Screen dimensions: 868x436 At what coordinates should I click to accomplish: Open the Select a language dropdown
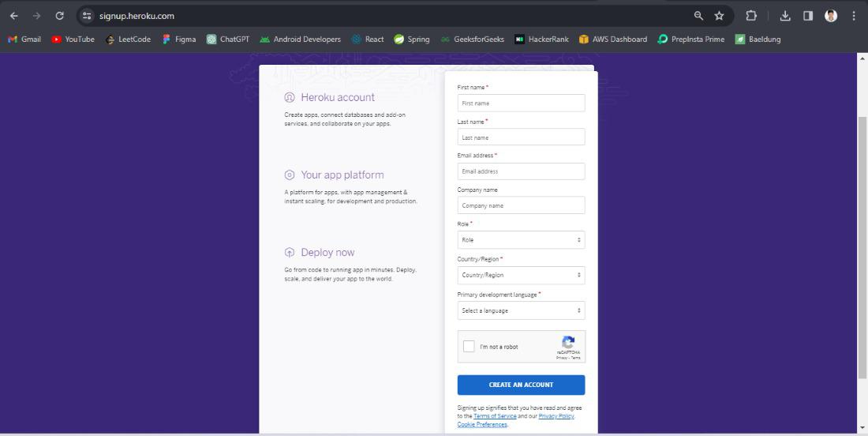pyautogui.click(x=521, y=310)
